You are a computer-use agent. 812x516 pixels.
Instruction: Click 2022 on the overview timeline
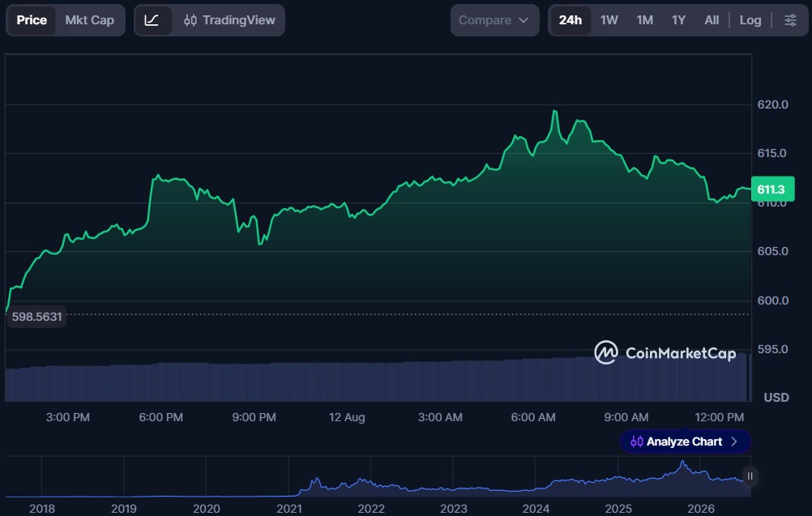click(x=371, y=509)
